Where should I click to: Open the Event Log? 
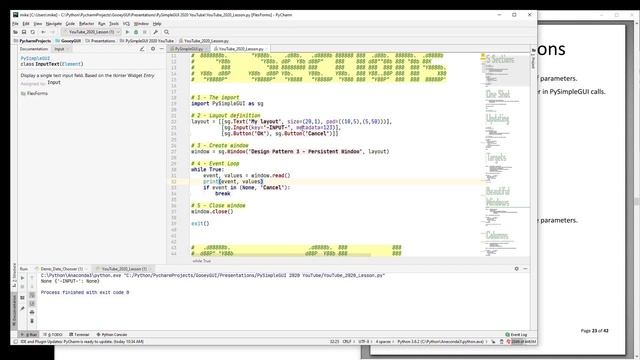pos(516,335)
